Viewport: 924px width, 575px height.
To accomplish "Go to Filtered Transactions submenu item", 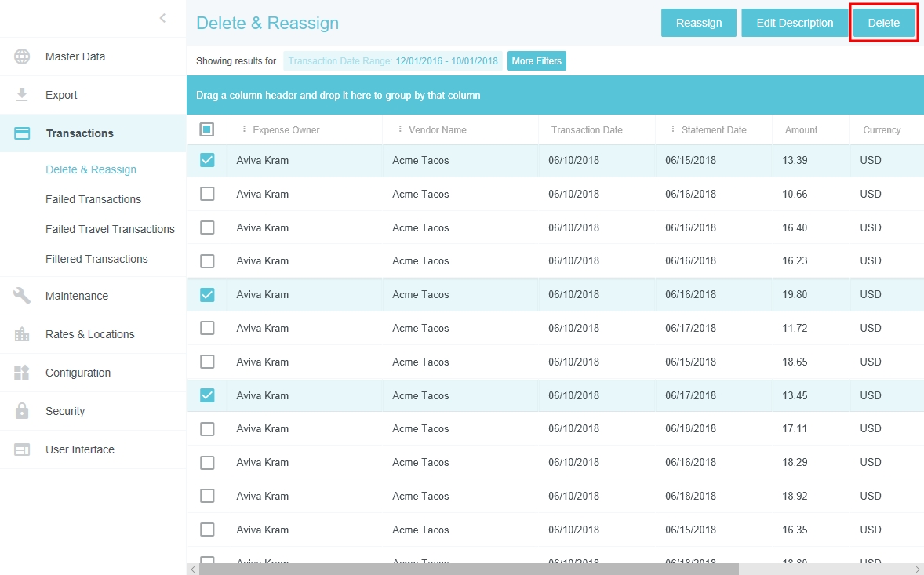I will [96, 259].
